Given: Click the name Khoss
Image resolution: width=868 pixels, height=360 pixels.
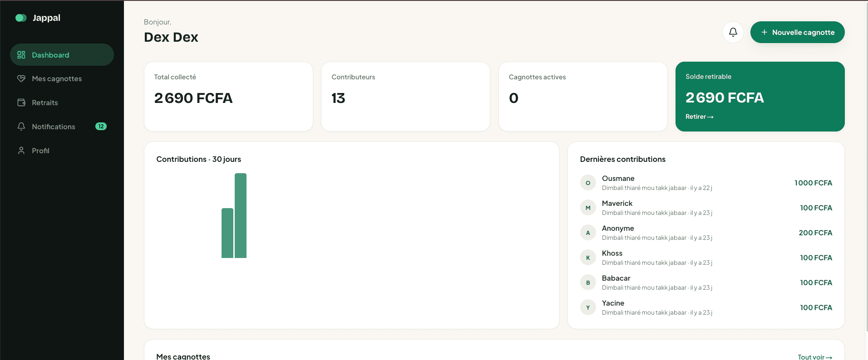Looking at the screenshot, I should [x=612, y=253].
